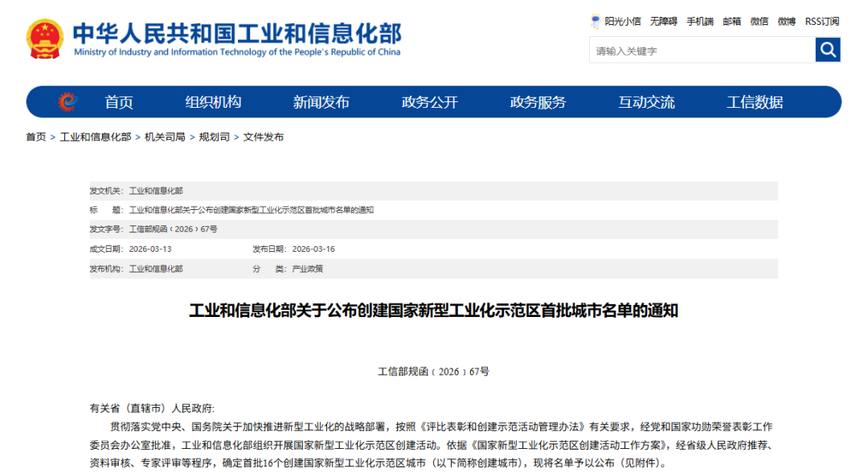
Task: Open the 微博 Weibo link
Action: [x=786, y=22]
